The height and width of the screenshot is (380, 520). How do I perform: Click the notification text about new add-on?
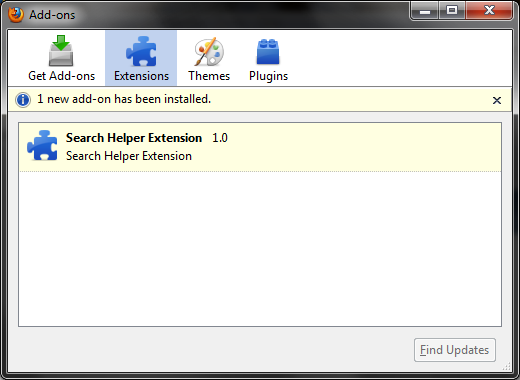[124, 99]
